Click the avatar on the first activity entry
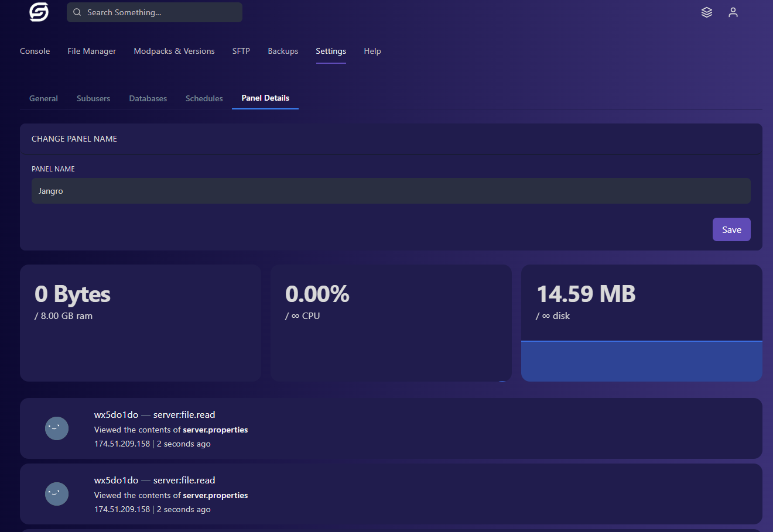 [57, 428]
